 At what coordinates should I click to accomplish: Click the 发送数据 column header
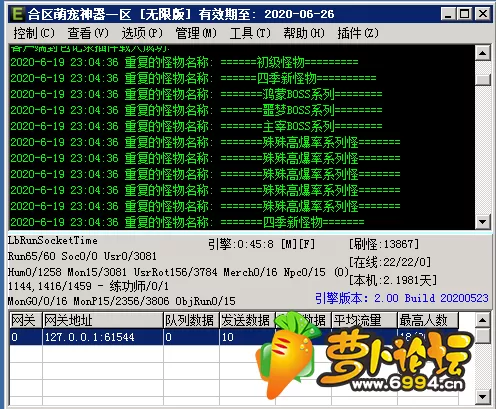tap(247, 320)
